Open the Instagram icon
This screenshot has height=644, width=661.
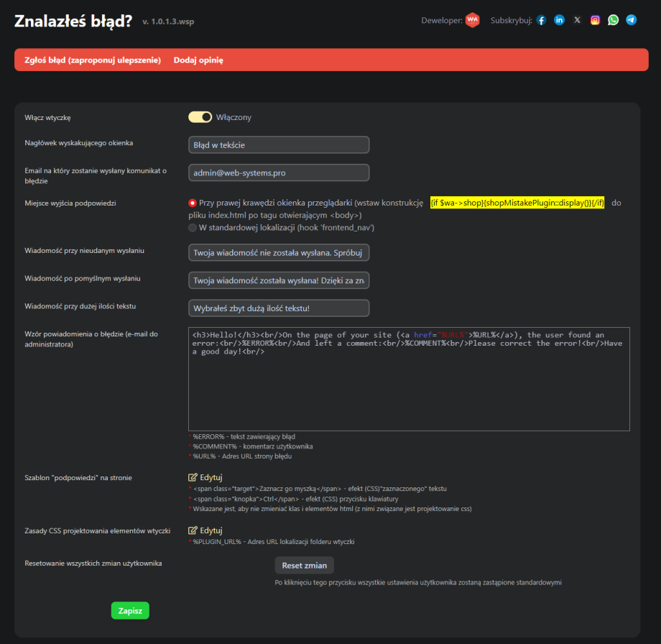pos(595,20)
